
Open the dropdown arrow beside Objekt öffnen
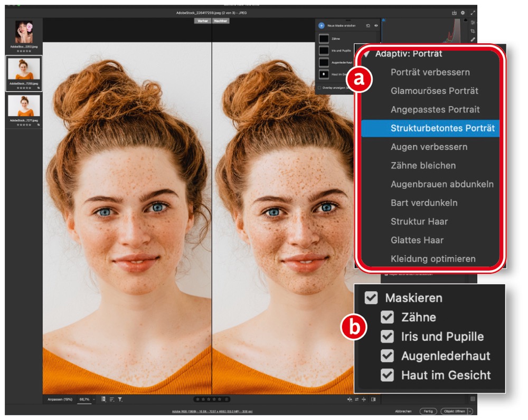coord(470,411)
